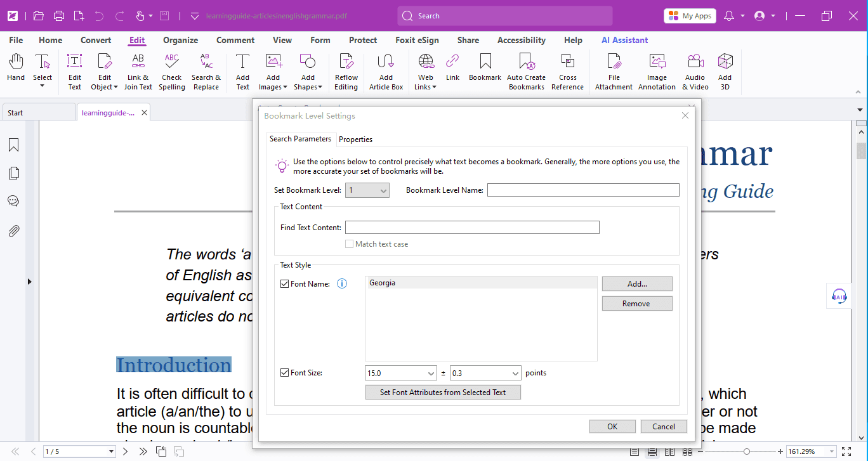
Task: Click the Find Text Content field
Action: [472, 228]
